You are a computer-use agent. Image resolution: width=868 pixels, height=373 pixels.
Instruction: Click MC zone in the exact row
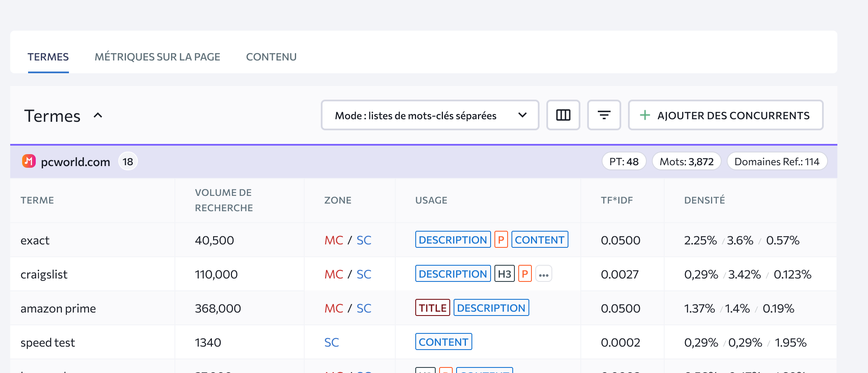[x=334, y=240]
